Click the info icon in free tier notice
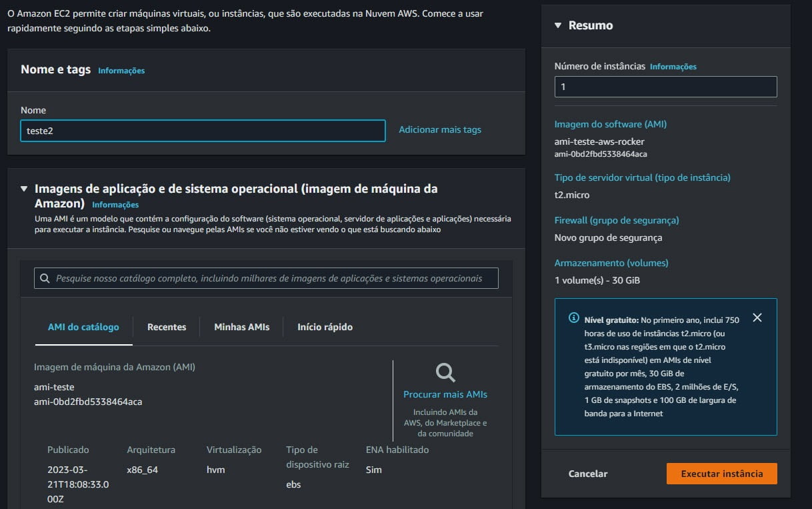The height and width of the screenshot is (509, 812). tap(573, 318)
